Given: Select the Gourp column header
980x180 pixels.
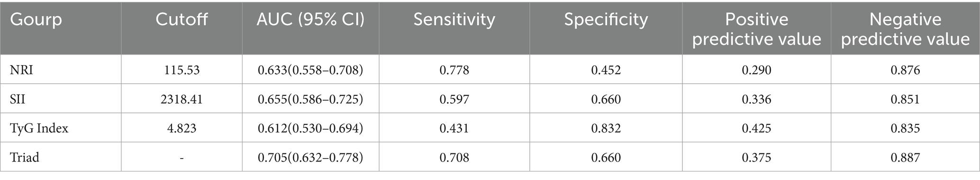Looking at the screenshot, I should (x=36, y=20).
